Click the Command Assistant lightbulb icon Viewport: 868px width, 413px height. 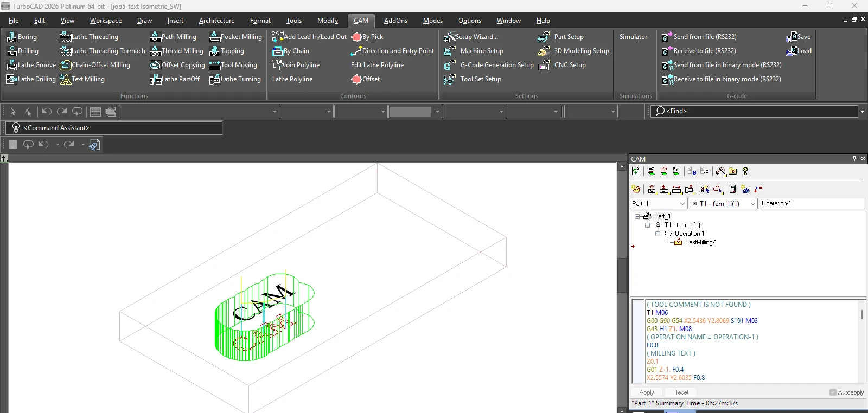[x=16, y=128]
